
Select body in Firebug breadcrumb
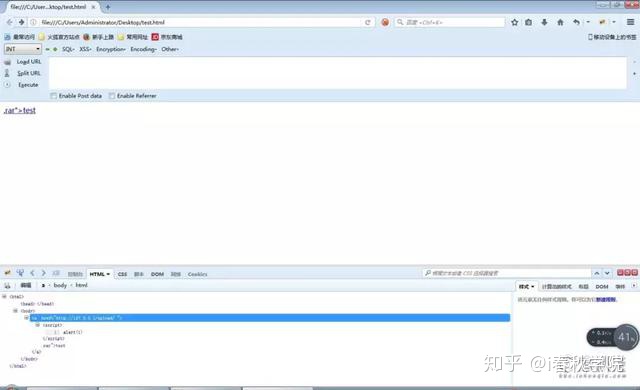tap(60, 285)
